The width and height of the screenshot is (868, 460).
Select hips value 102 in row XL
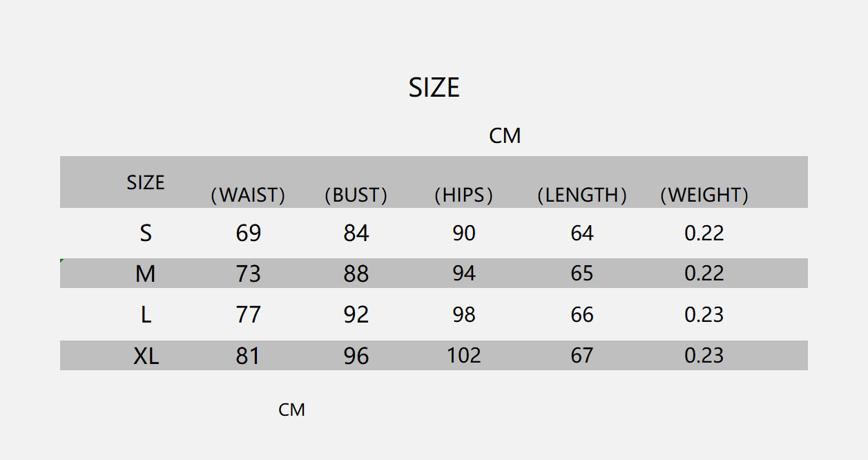point(464,356)
